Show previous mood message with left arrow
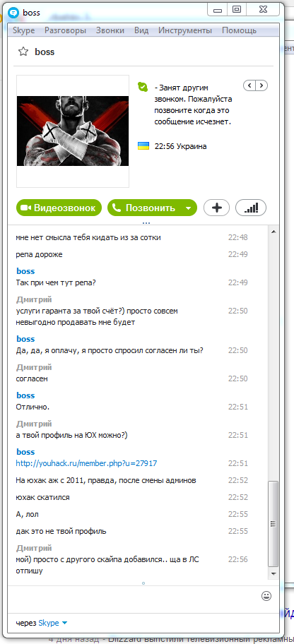 tap(249, 85)
